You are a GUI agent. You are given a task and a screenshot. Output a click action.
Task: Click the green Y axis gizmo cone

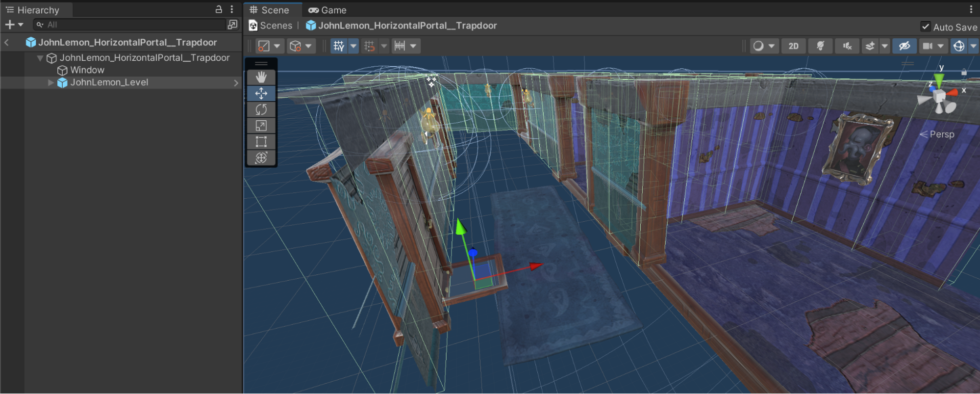pyautogui.click(x=938, y=79)
